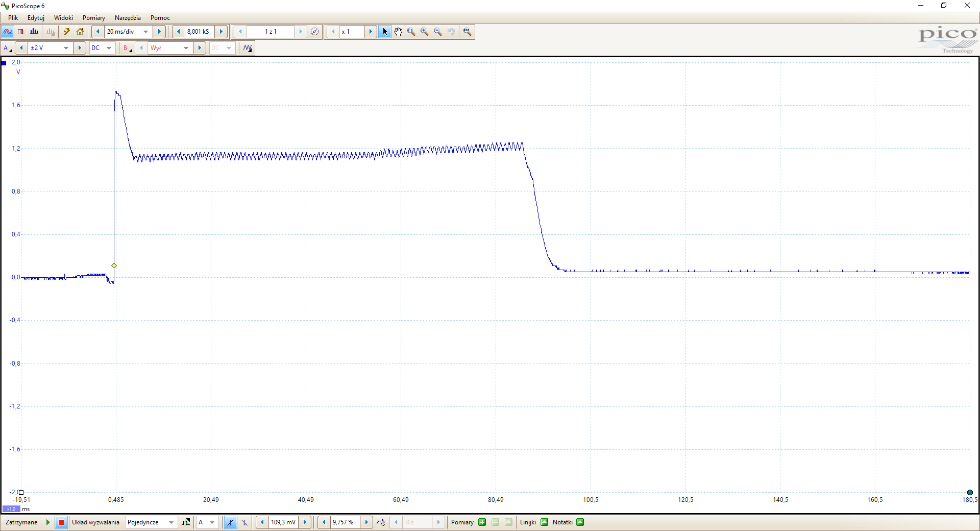Click the red stop capture button
This screenshot has height=531, width=980.
point(61,522)
